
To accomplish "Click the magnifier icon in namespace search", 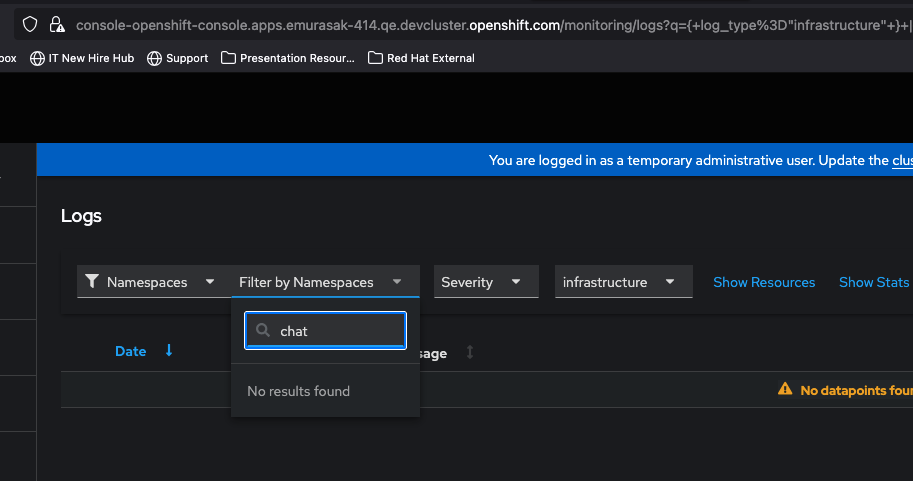I will click(x=263, y=331).
